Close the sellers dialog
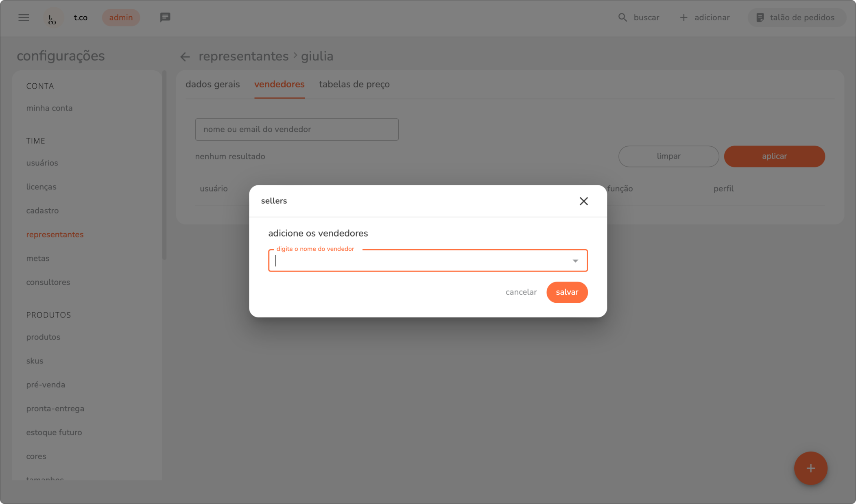Screen dimensions: 856x504 coord(583,201)
